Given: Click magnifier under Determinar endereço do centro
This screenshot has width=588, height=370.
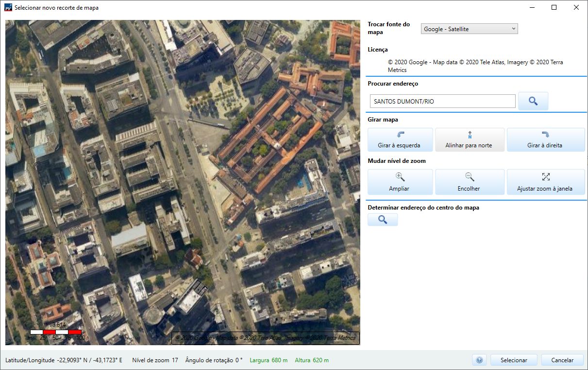Looking at the screenshot, I should (383, 220).
